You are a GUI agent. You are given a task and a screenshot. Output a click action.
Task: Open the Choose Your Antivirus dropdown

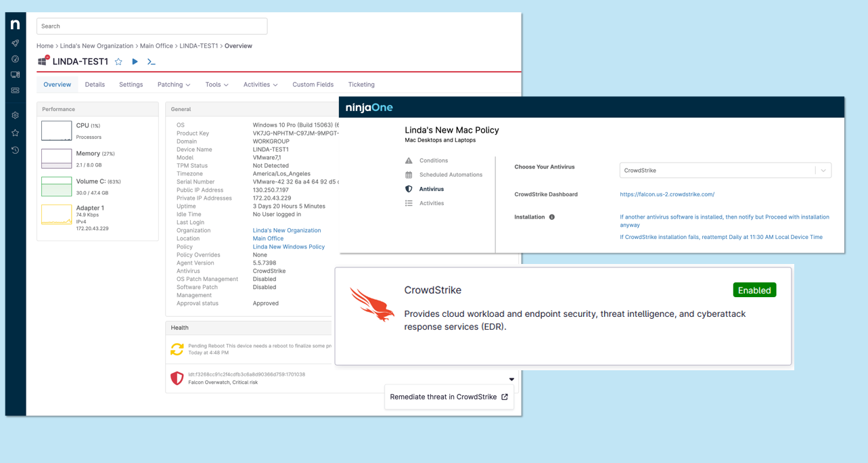(x=725, y=171)
